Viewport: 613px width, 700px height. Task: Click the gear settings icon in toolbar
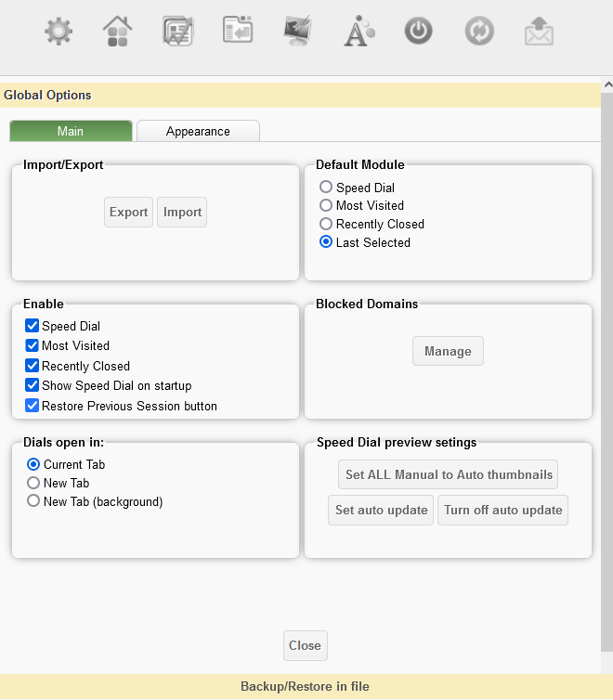point(59,32)
